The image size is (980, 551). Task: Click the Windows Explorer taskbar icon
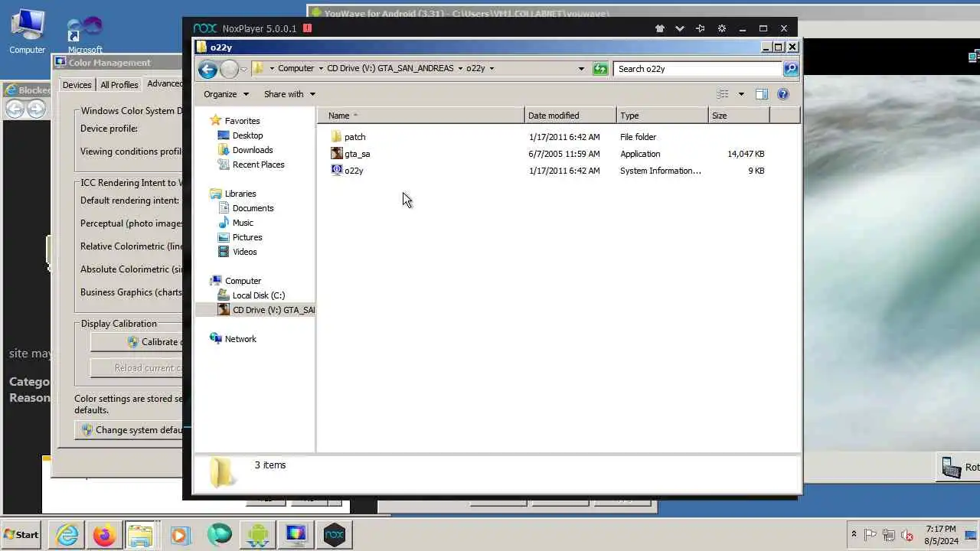pyautogui.click(x=141, y=535)
